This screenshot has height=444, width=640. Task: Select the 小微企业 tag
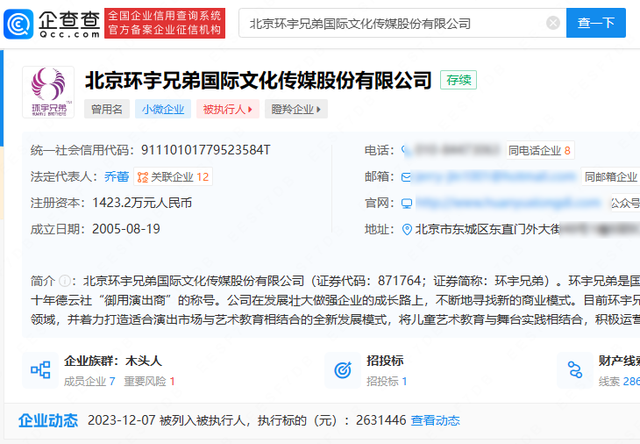pos(163,109)
